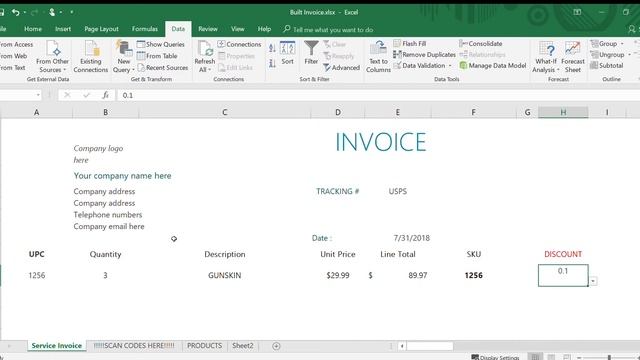Select Service Invoice sheet tab

tap(57, 346)
